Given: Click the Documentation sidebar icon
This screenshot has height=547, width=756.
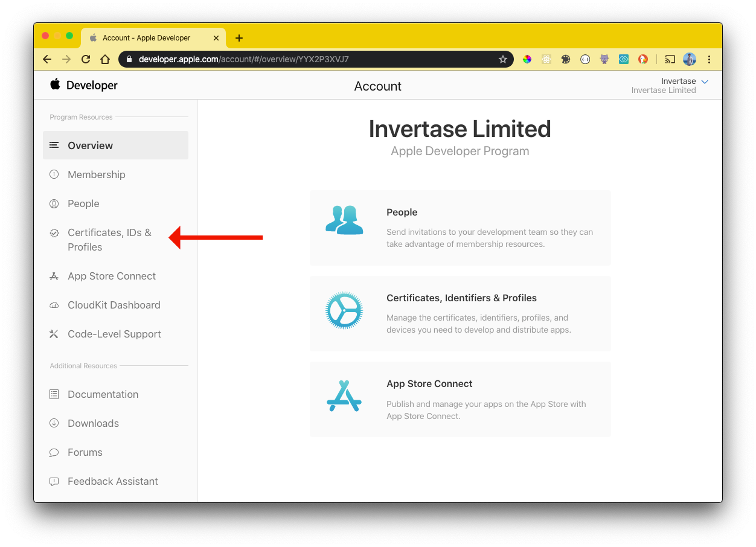Looking at the screenshot, I should [54, 394].
